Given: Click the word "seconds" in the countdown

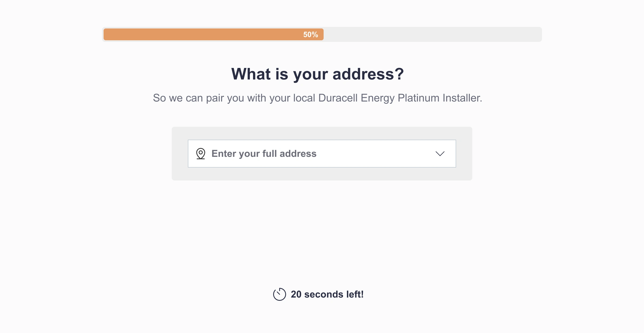Looking at the screenshot, I should click(x=324, y=294).
